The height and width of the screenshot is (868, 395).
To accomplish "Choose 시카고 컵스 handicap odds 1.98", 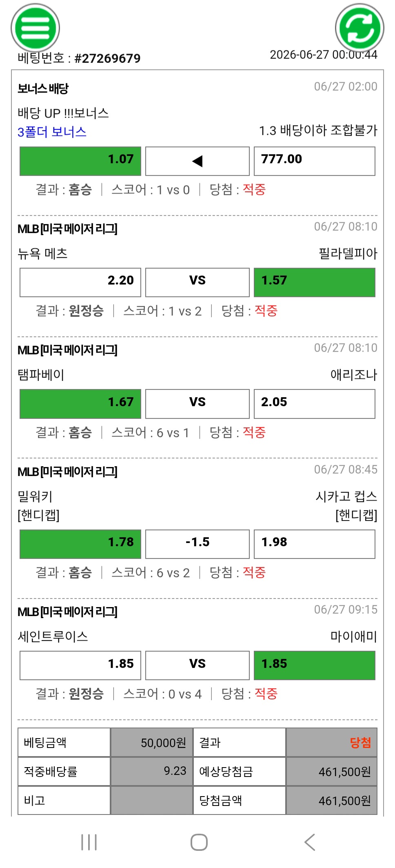I will [315, 544].
